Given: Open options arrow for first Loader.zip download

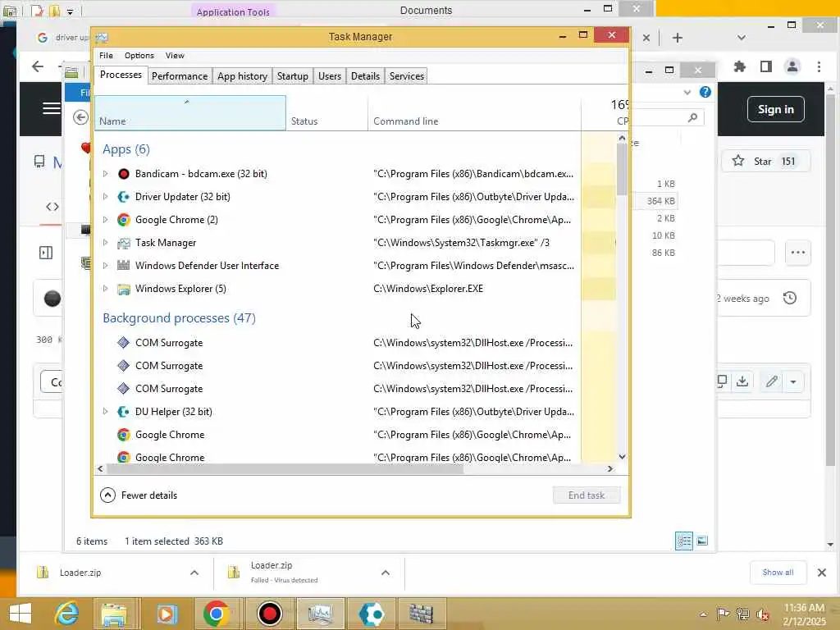Looking at the screenshot, I should click(194, 573).
